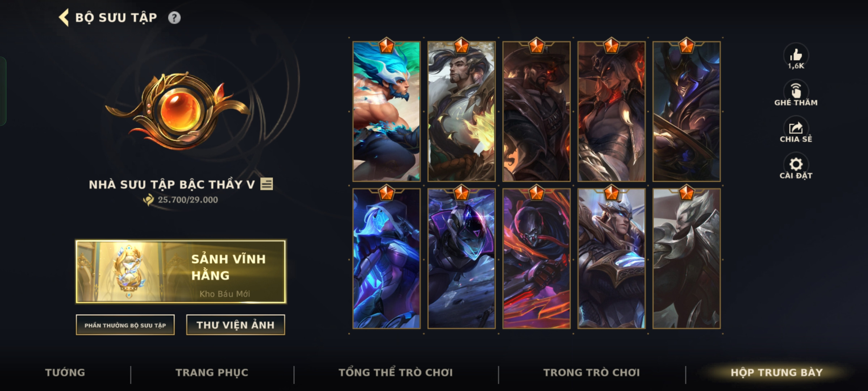Select the red-eyed cowboy hat skin card
Viewport: 868px width, 391px height.
pos(536,111)
